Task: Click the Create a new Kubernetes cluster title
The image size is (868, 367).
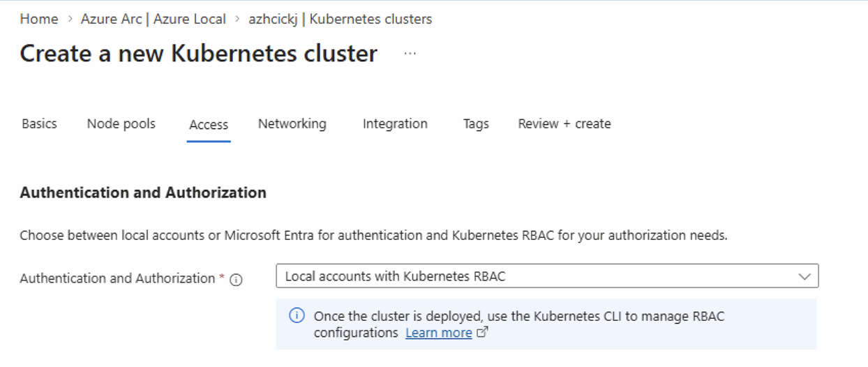Action: tap(198, 54)
